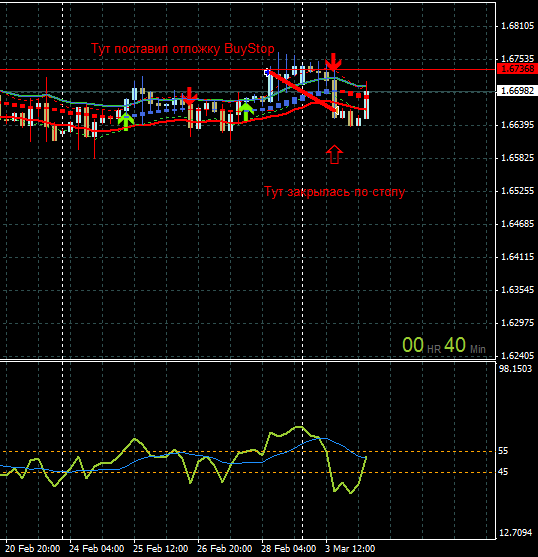This screenshot has width=538, height=557.
Task: Click the 25 Feb 12:00 time label
Action: pyautogui.click(x=161, y=548)
